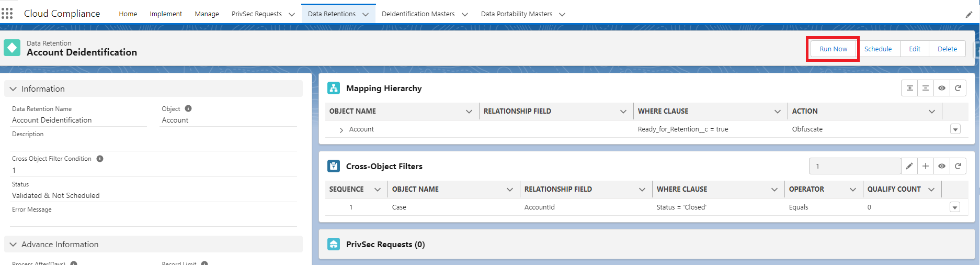Click the Schedule button
This screenshot has height=265, width=980.
[x=878, y=49]
